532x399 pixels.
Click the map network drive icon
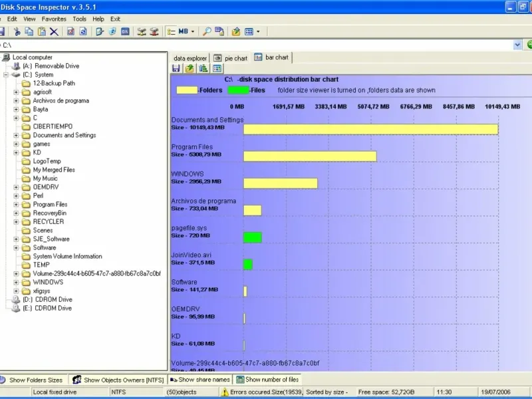point(142,31)
